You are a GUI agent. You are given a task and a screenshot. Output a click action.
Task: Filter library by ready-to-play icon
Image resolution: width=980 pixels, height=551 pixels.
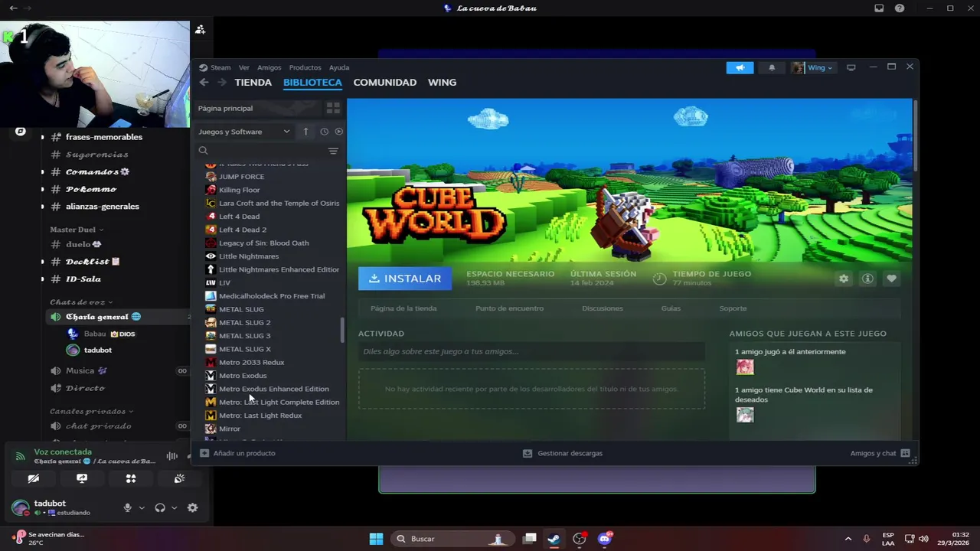338,132
